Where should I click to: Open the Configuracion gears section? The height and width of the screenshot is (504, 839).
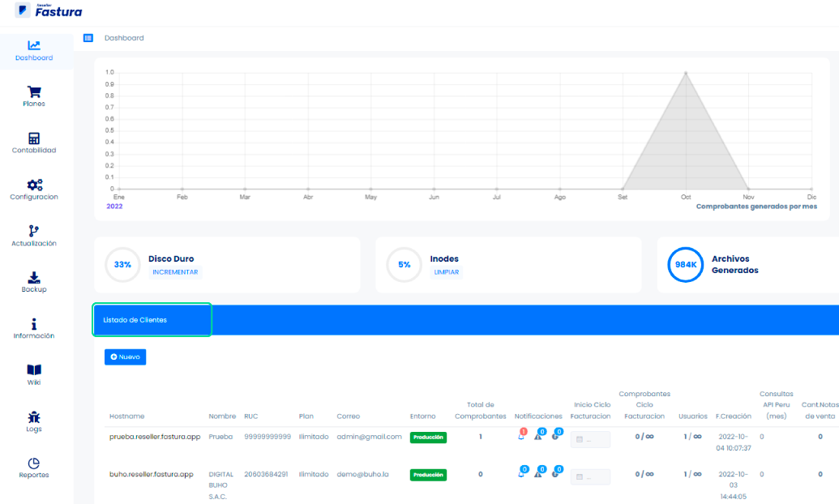pyautogui.click(x=34, y=189)
